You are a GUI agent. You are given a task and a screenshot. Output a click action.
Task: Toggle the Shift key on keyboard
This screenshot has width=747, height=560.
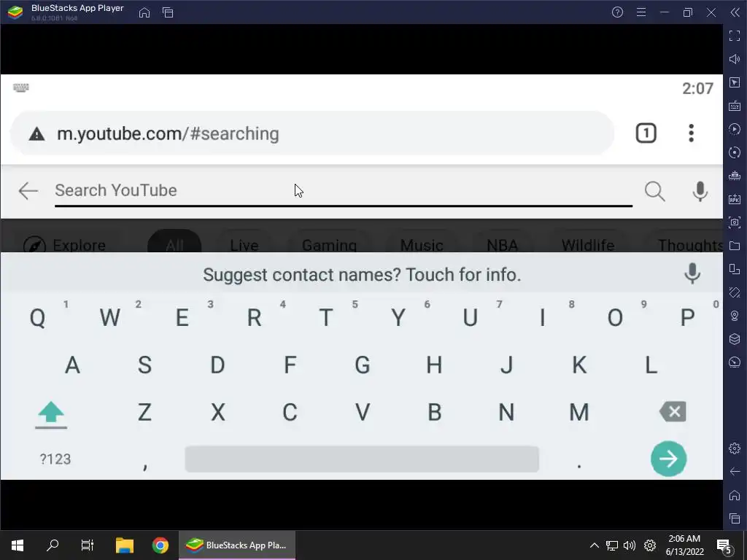pyautogui.click(x=51, y=414)
